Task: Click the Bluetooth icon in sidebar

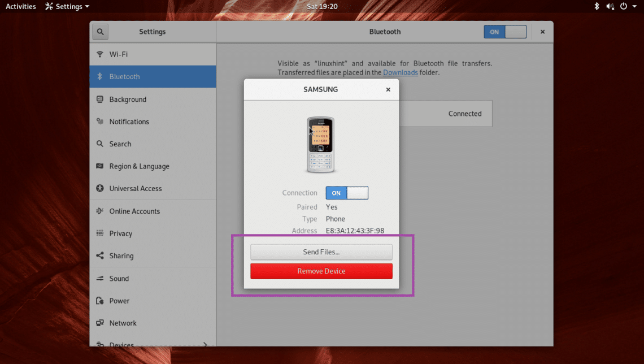Action: pos(100,76)
